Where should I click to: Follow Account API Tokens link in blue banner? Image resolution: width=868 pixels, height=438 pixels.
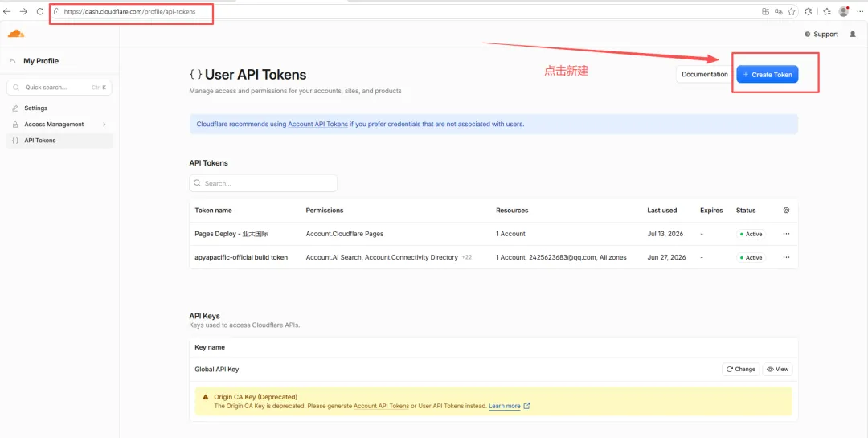pyautogui.click(x=317, y=124)
